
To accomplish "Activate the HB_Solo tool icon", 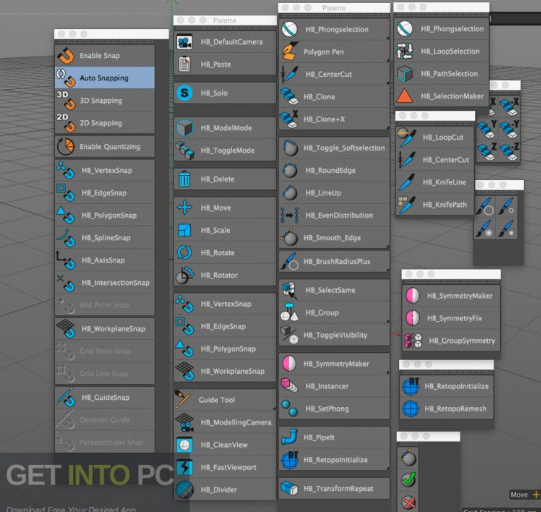I will point(185,93).
